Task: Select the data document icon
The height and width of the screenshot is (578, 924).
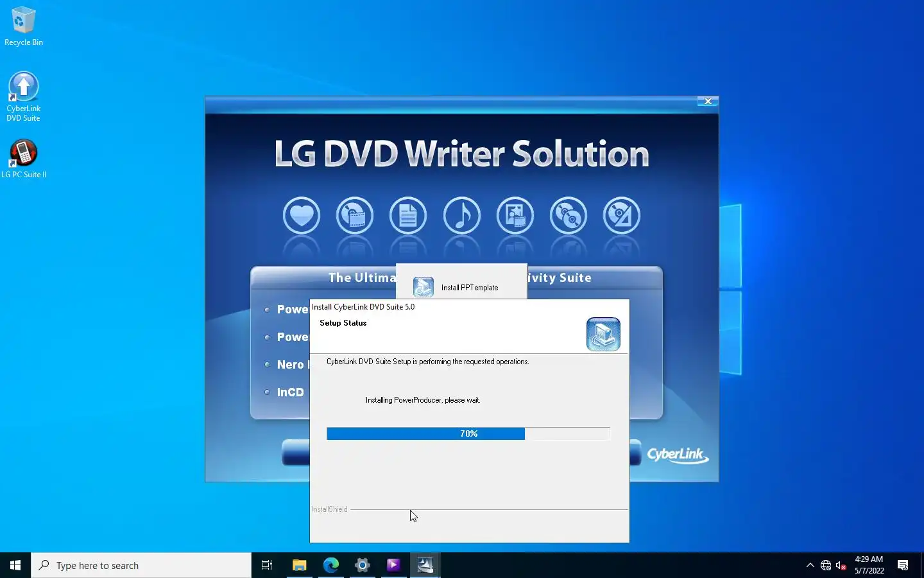Action: click(x=408, y=216)
